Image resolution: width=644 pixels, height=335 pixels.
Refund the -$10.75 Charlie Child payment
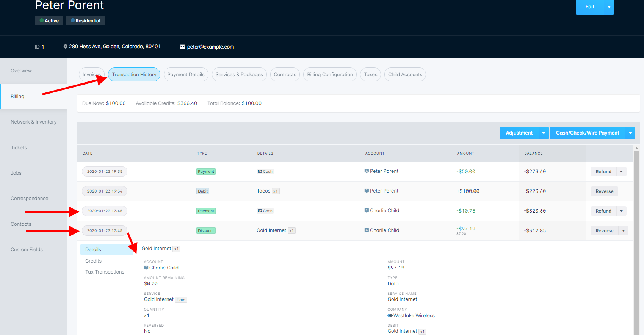pos(603,211)
